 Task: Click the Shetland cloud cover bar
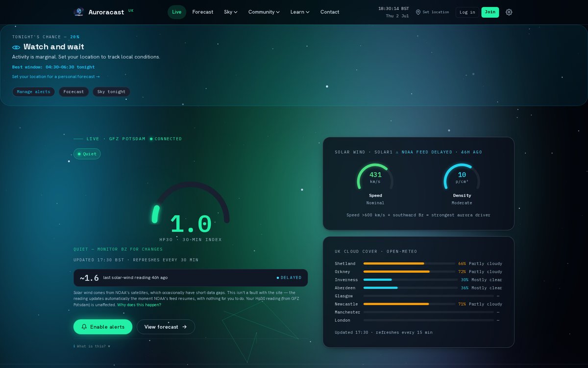point(409,263)
